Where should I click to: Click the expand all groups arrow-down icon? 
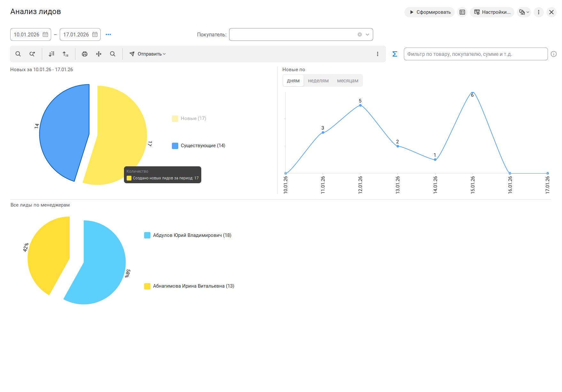tap(51, 54)
